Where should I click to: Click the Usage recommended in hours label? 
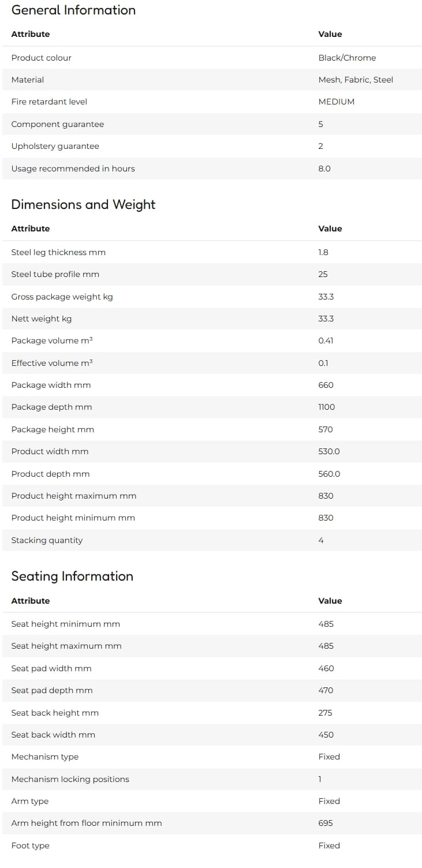pyautogui.click(x=73, y=169)
